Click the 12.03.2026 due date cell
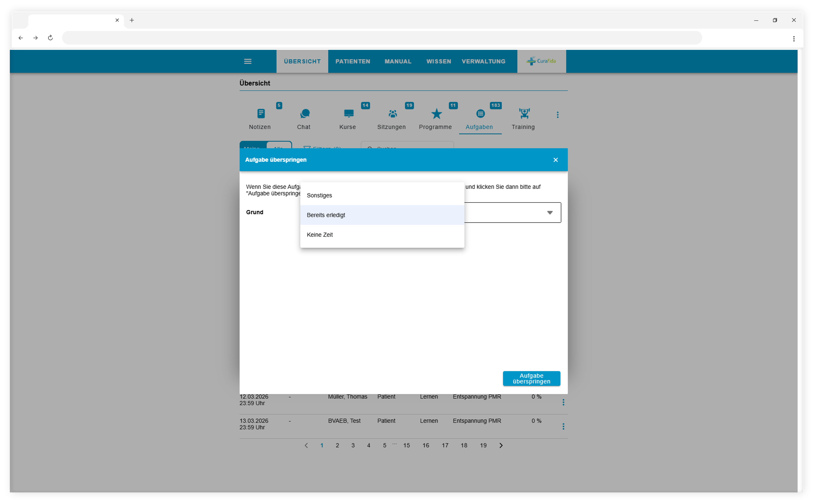Image resolution: width=815 pixels, height=504 pixels. point(254,400)
